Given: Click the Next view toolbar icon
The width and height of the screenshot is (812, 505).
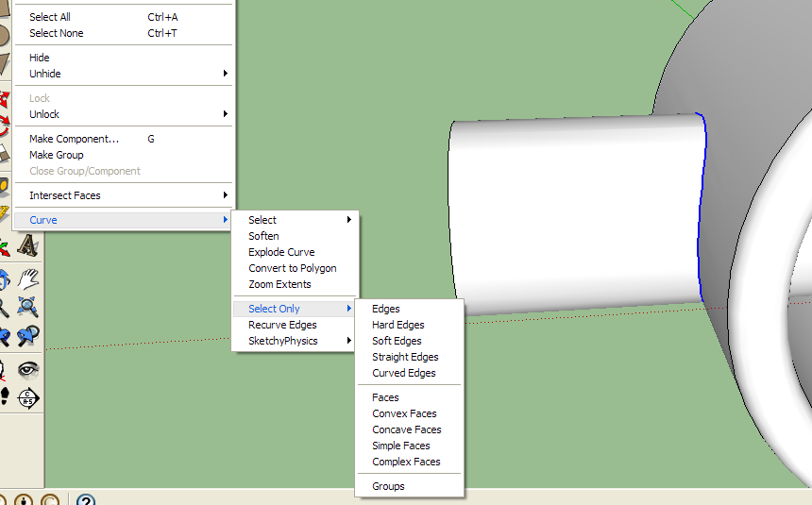Looking at the screenshot, I should 28,336.
